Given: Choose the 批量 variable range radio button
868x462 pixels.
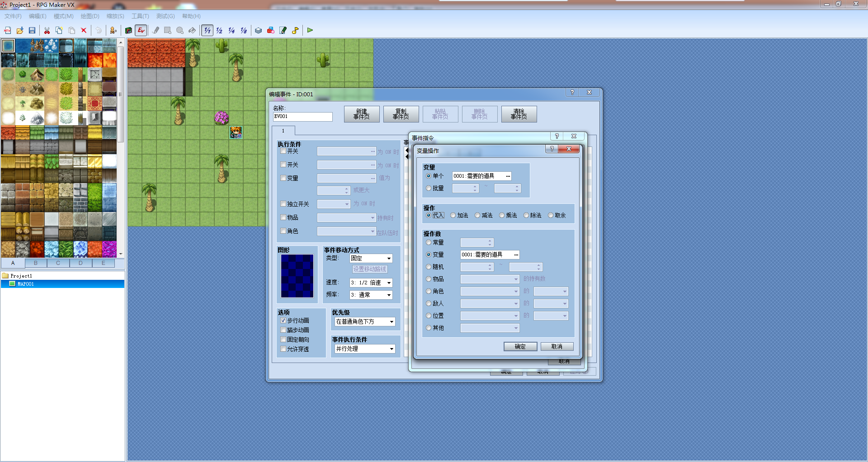Looking at the screenshot, I should [429, 189].
